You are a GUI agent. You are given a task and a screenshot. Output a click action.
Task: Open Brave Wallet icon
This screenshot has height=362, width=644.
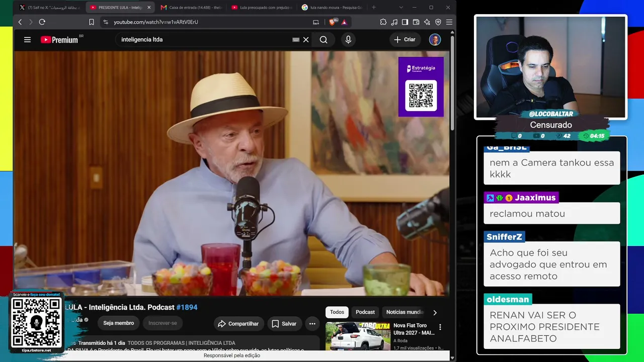pos(416,22)
